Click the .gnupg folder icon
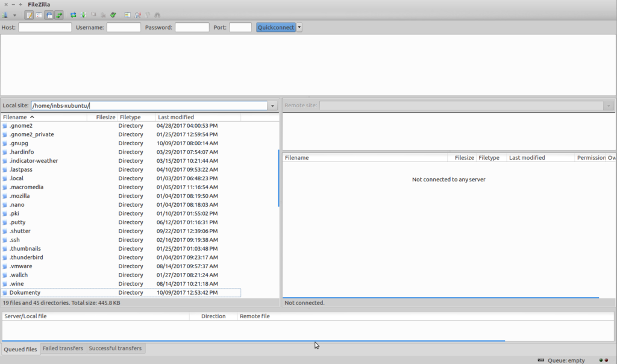The height and width of the screenshot is (364, 617). click(x=5, y=143)
